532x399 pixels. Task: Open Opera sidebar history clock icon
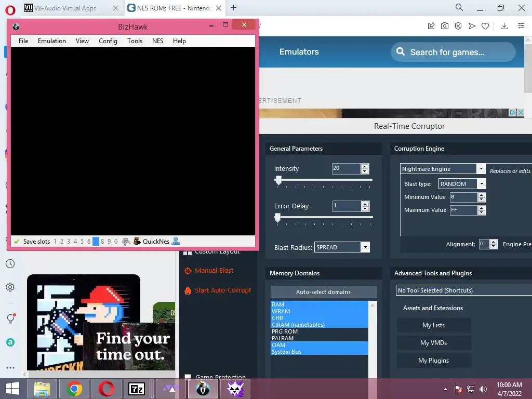10,263
